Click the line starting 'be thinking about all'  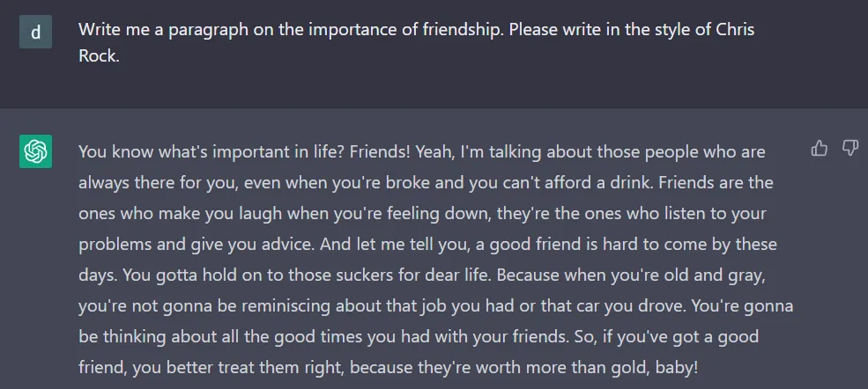pyautogui.click(x=419, y=336)
